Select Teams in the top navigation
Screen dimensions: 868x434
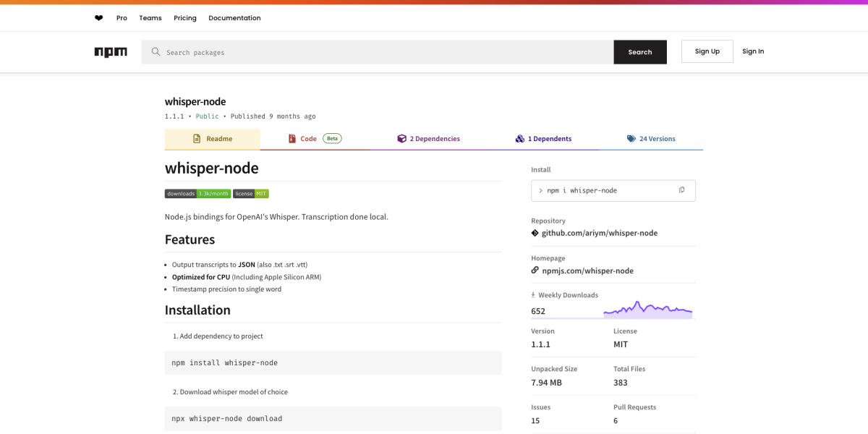(150, 17)
